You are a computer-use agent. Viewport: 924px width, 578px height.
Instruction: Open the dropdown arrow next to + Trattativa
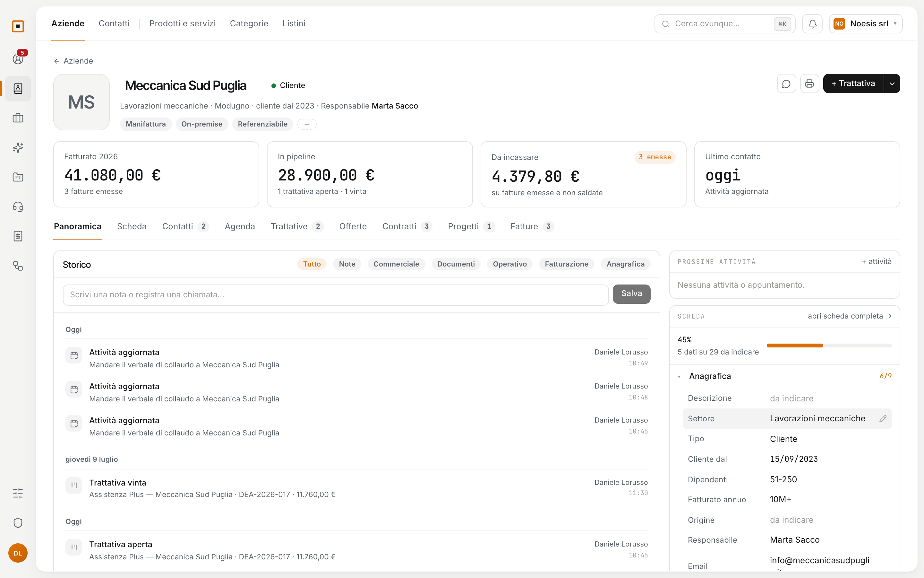point(892,83)
